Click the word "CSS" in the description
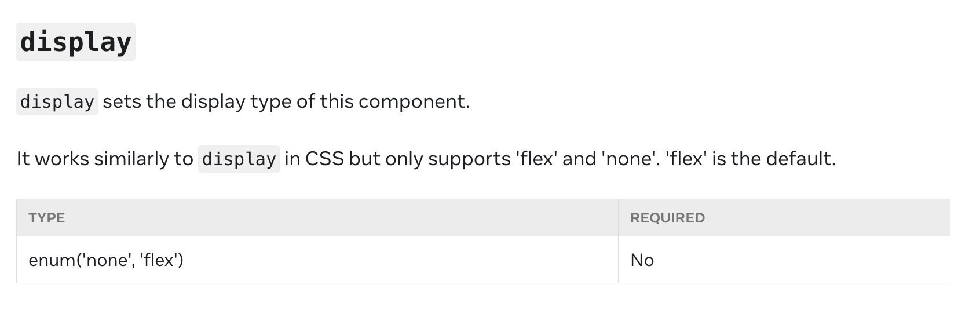Image resolution: width=980 pixels, height=321 pixels. pos(324,159)
